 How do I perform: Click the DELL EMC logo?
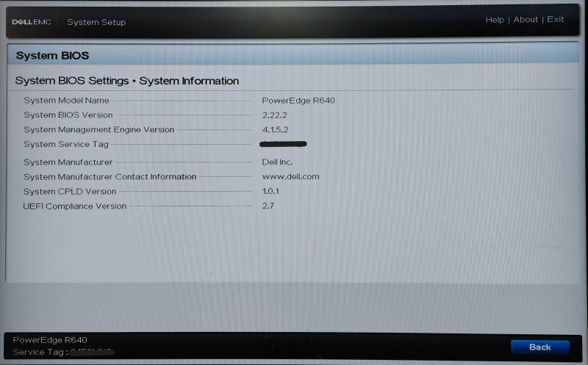point(32,22)
